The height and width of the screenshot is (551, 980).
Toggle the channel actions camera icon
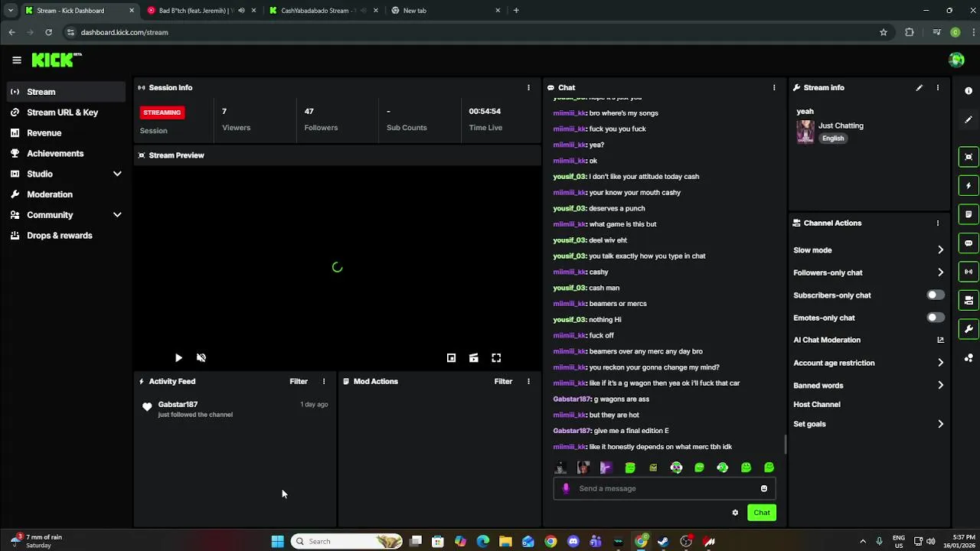point(969,300)
